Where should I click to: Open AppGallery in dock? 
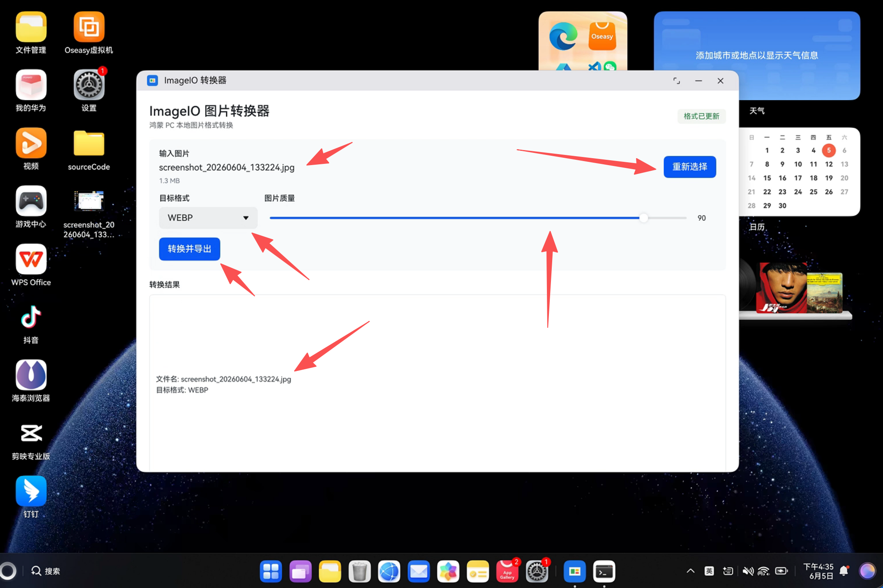pos(507,571)
